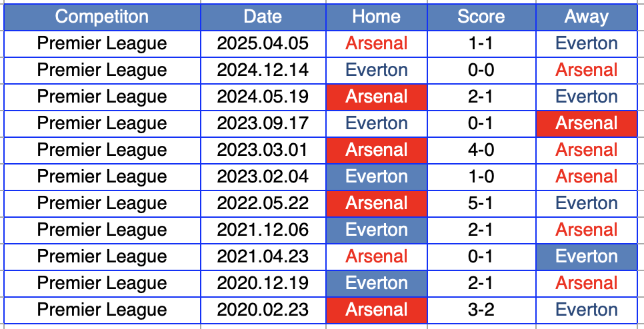
Task: Select the date cell 2021.12.06
Action: 263,230
